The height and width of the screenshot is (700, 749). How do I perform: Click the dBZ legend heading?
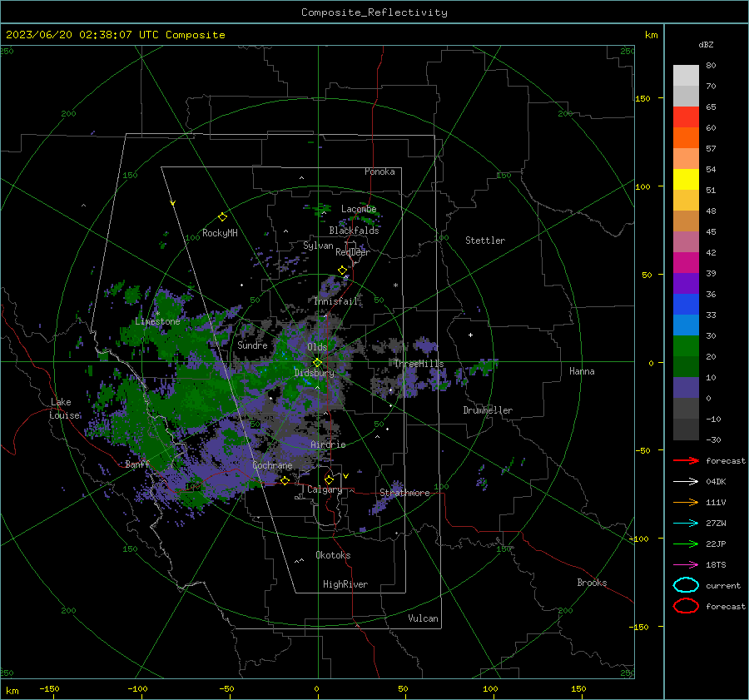706,45
